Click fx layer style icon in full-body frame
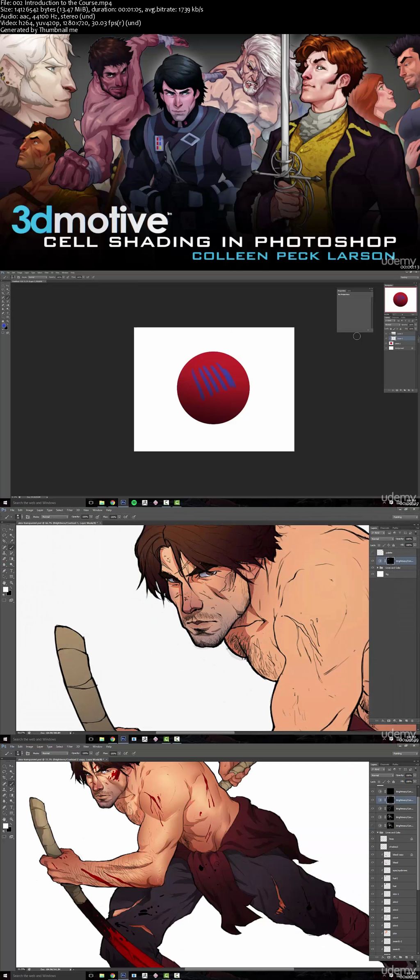The width and height of the screenshot is (420, 980). (383, 957)
